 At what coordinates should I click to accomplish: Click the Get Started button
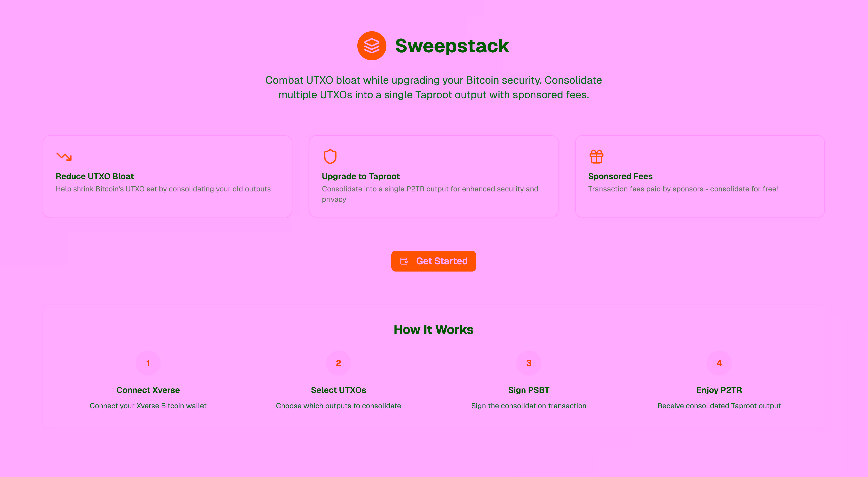tap(434, 261)
